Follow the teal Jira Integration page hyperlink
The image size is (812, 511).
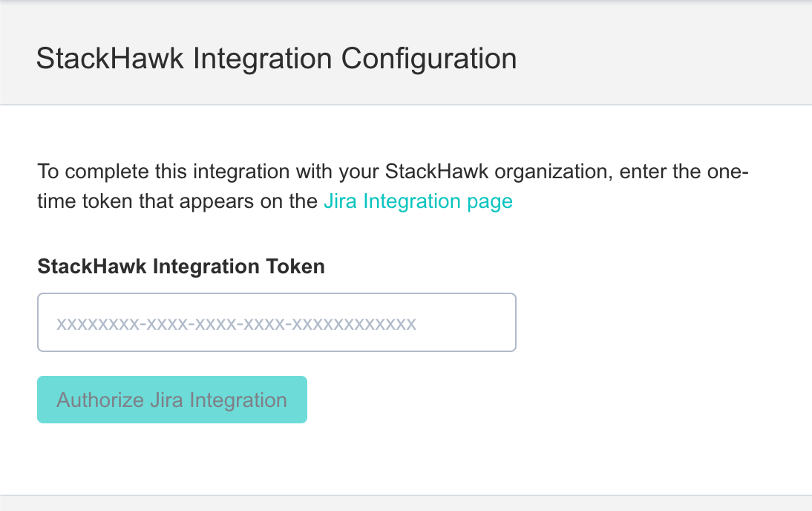tap(418, 201)
